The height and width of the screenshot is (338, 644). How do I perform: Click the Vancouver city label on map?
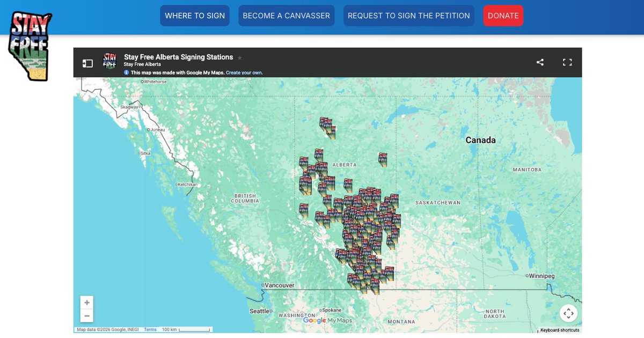(280, 285)
